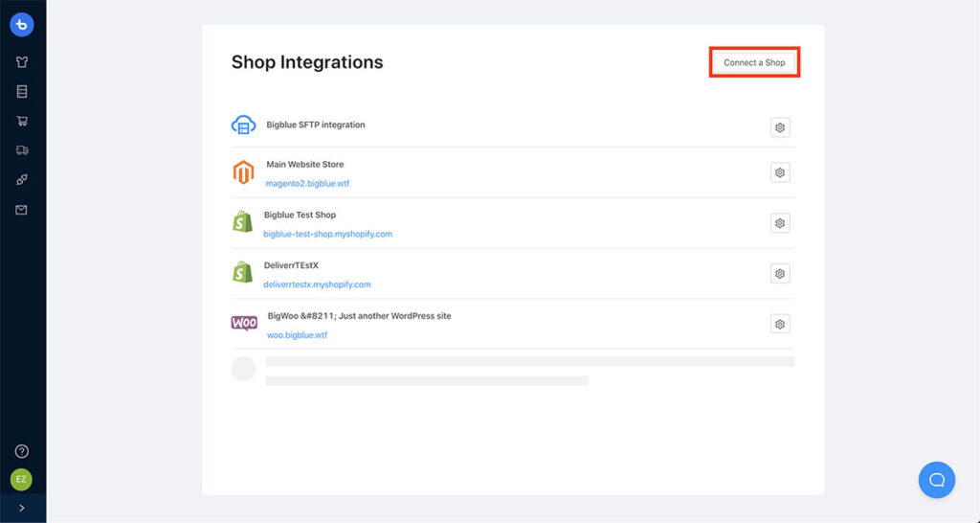Open the Inventory shelf icon in sidebar
This screenshot has height=523, width=980.
click(x=22, y=92)
